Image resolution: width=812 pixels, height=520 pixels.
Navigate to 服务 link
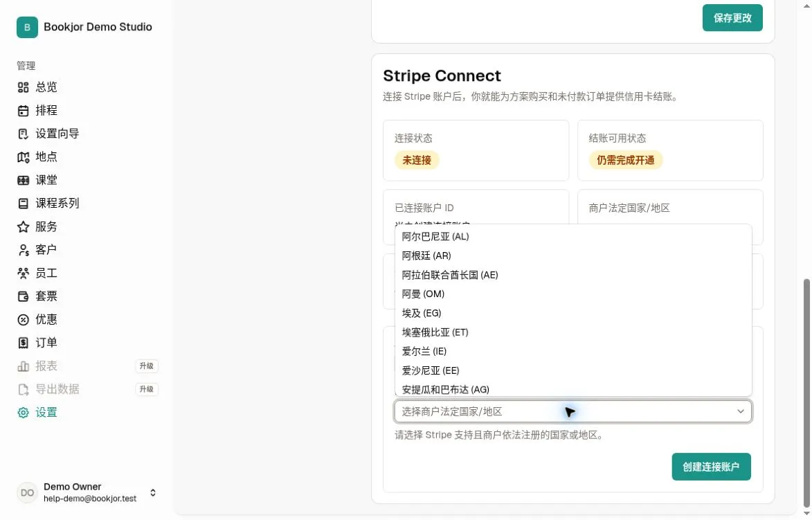(46, 227)
